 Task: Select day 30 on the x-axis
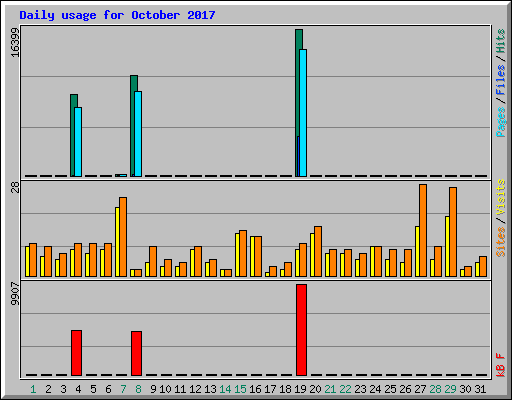point(465,389)
